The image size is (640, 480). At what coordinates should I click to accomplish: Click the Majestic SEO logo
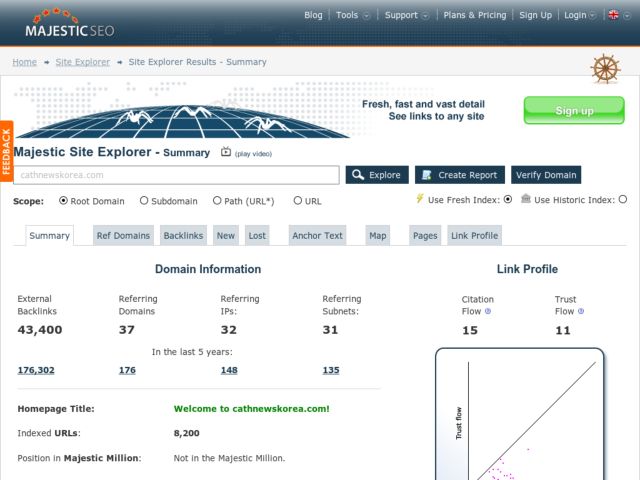(x=70, y=23)
